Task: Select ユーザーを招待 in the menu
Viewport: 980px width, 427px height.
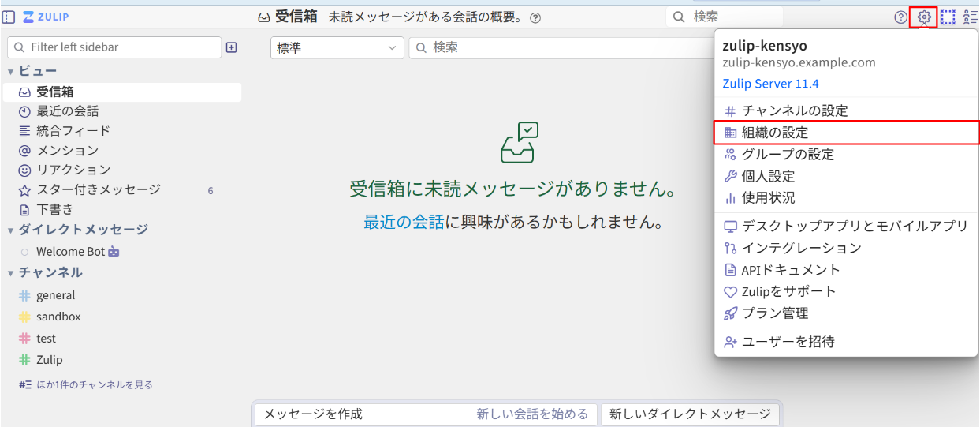Action: (x=788, y=342)
